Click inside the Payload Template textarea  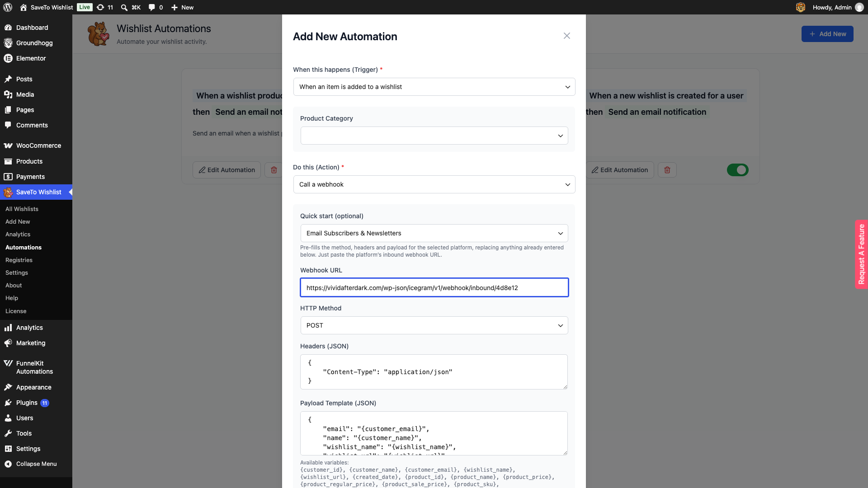434,433
